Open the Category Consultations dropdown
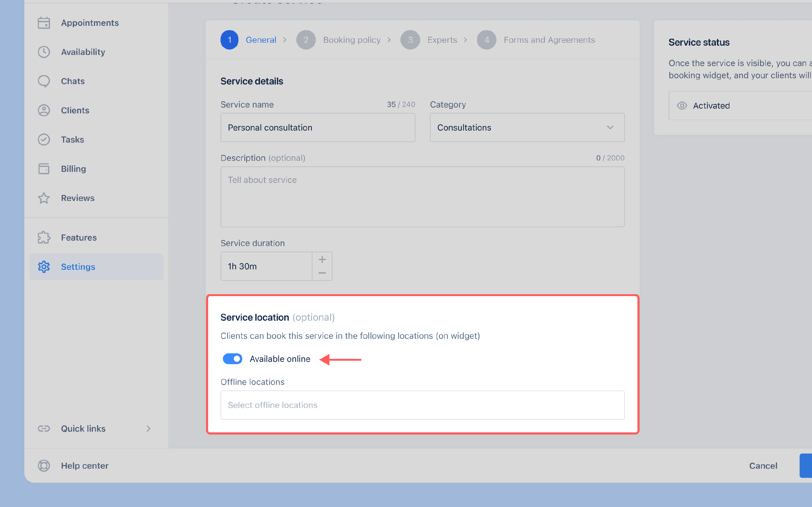The height and width of the screenshot is (507, 812). coord(527,127)
